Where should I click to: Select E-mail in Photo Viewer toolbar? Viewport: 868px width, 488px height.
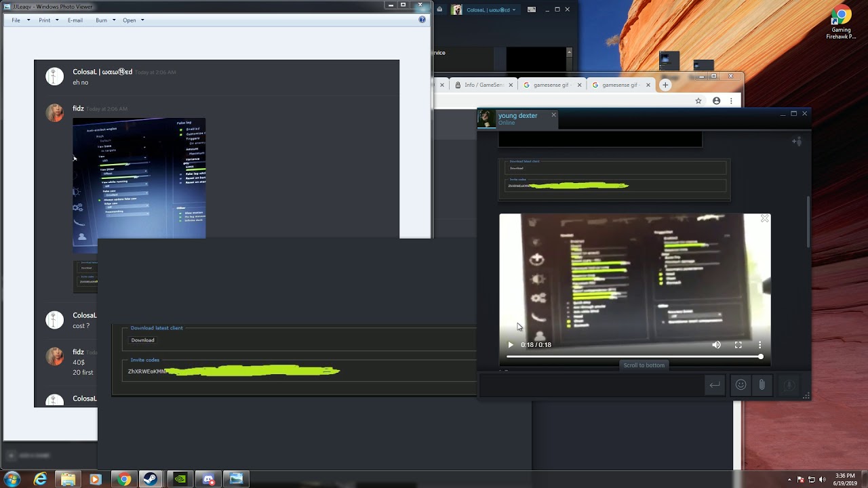click(x=75, y=20)
